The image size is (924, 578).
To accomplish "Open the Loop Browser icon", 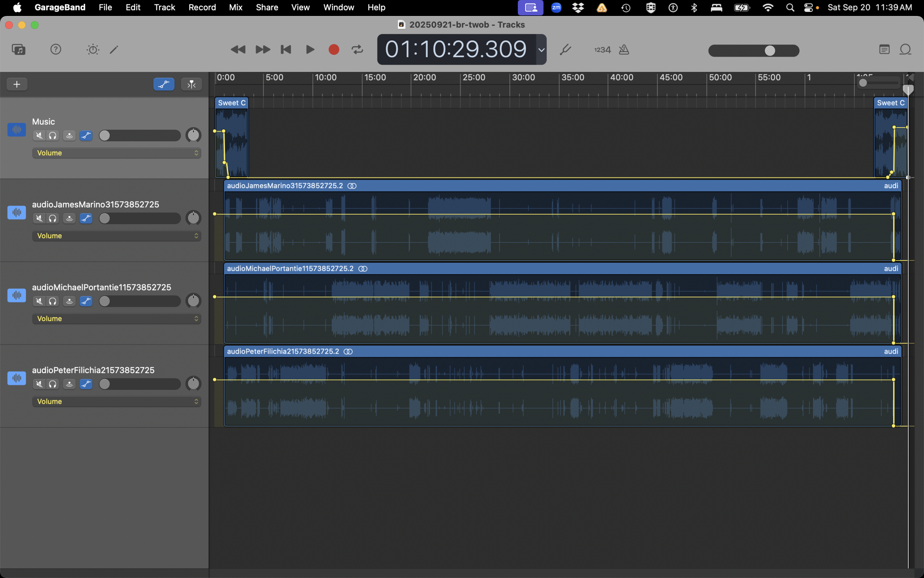I will 905,49.
